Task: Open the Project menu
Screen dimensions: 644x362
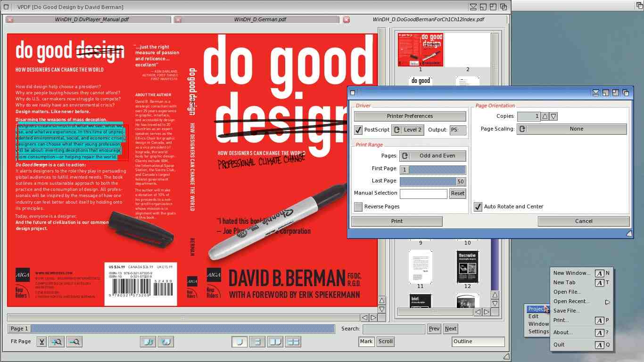Action: 537,309
